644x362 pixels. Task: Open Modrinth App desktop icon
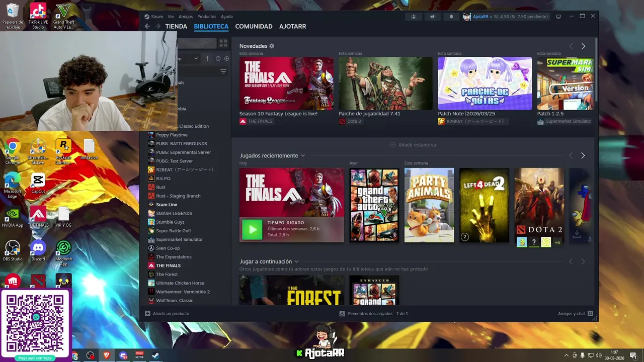[x=63, y=253]
